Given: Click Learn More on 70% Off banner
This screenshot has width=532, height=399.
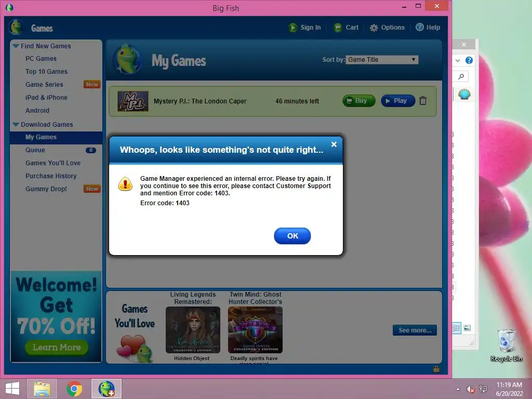Looking at the screenshot, I should click(x=57, y=348).
